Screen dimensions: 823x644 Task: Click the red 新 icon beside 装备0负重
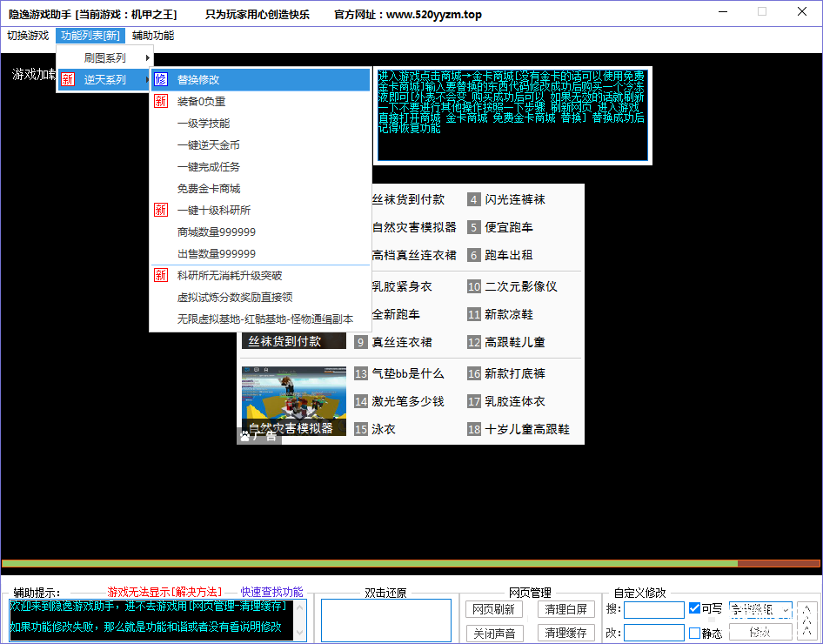[161, 101]
